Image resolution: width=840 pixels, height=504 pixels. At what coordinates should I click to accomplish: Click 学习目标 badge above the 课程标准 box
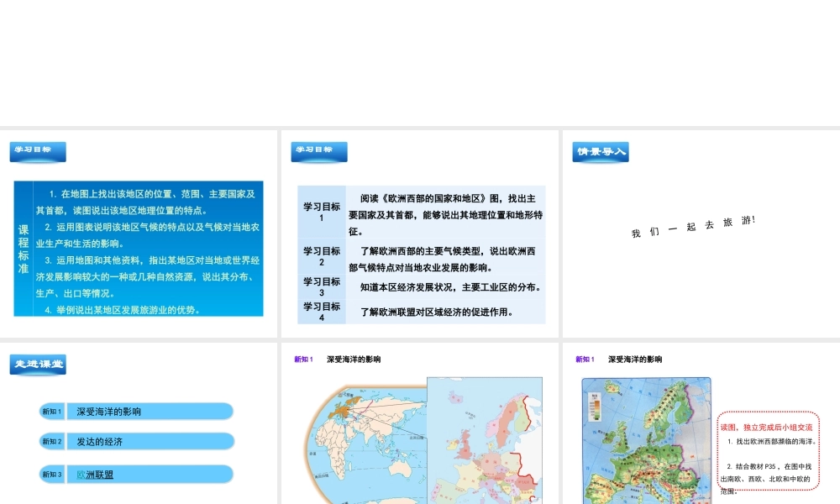(x=38, y=151)
